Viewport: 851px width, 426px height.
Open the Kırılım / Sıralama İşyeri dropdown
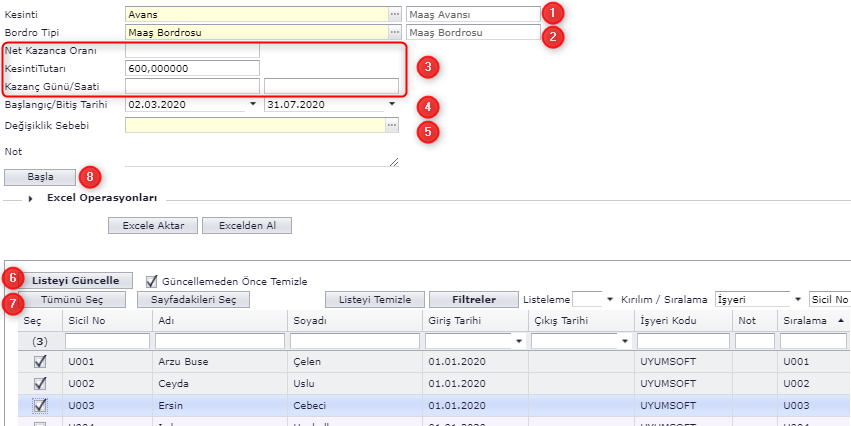(797, 299)
